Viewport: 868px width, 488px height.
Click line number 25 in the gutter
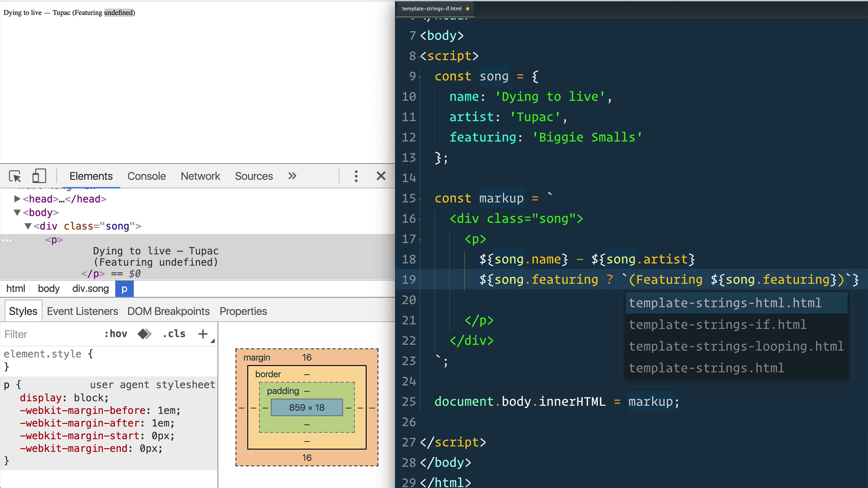[x=409, y=402]
